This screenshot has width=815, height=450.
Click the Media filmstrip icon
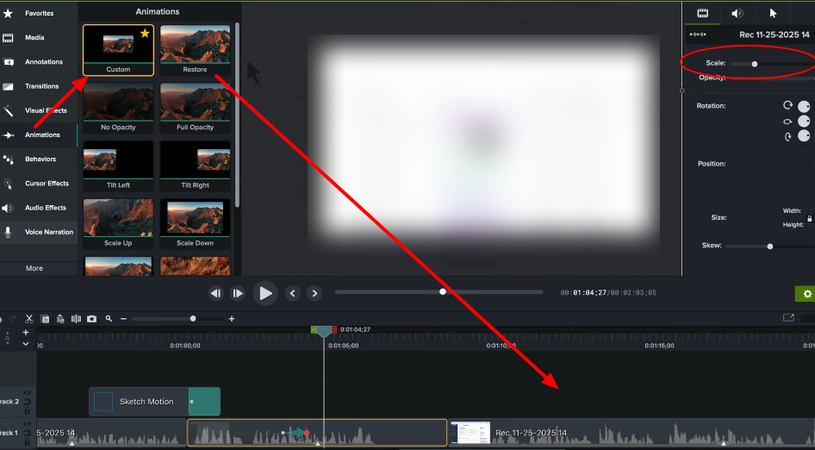(x=8, y=37)
